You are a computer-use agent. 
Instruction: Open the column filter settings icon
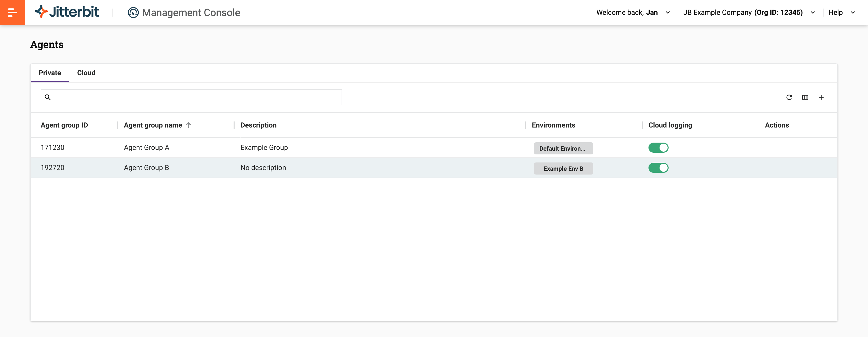[x=805, y=97]
